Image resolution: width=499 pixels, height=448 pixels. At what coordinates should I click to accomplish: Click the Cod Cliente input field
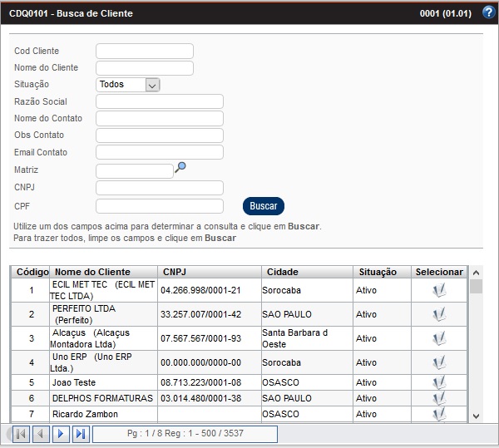tap(145, 52)
